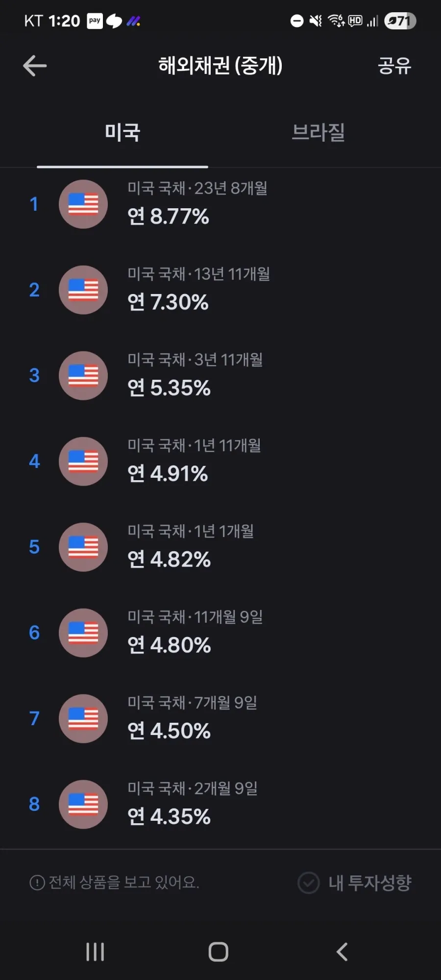The height and width of the screenshot is (980, 441).
Task: Tap the info icon beside 전체 상품을 보고 있어요
Action: [x=37, y=883]
